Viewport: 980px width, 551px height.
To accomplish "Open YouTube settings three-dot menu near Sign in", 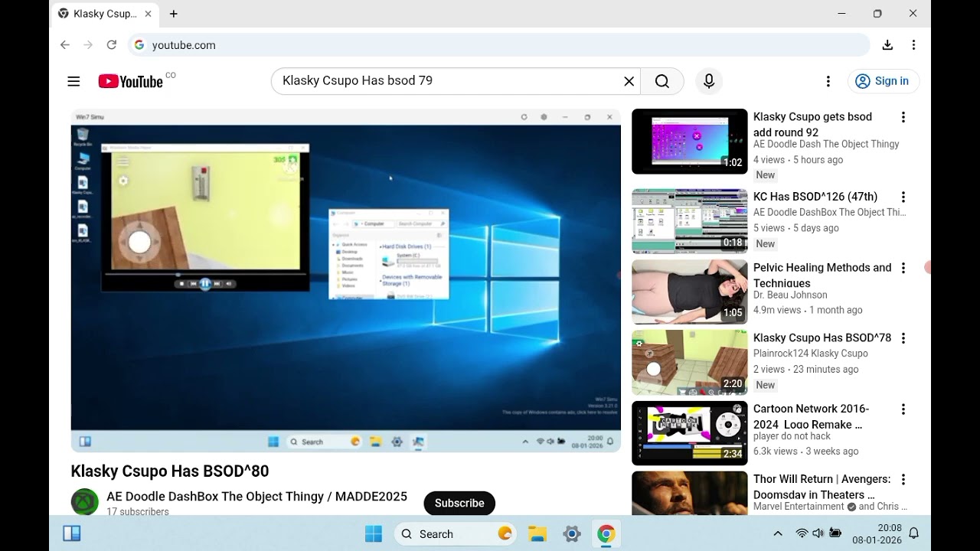I will pyautogui.click(x=828, y=81).
